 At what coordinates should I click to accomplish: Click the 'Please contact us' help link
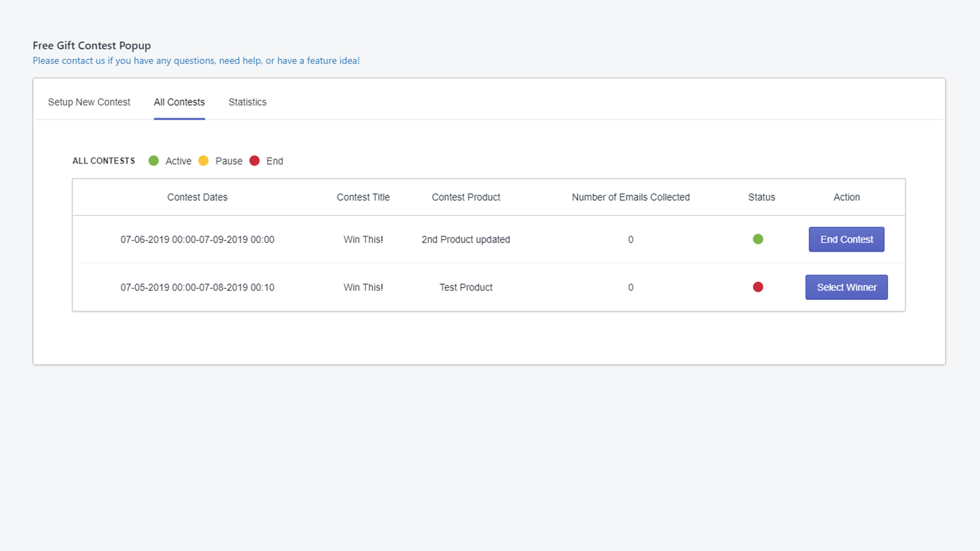coord(196,61)
